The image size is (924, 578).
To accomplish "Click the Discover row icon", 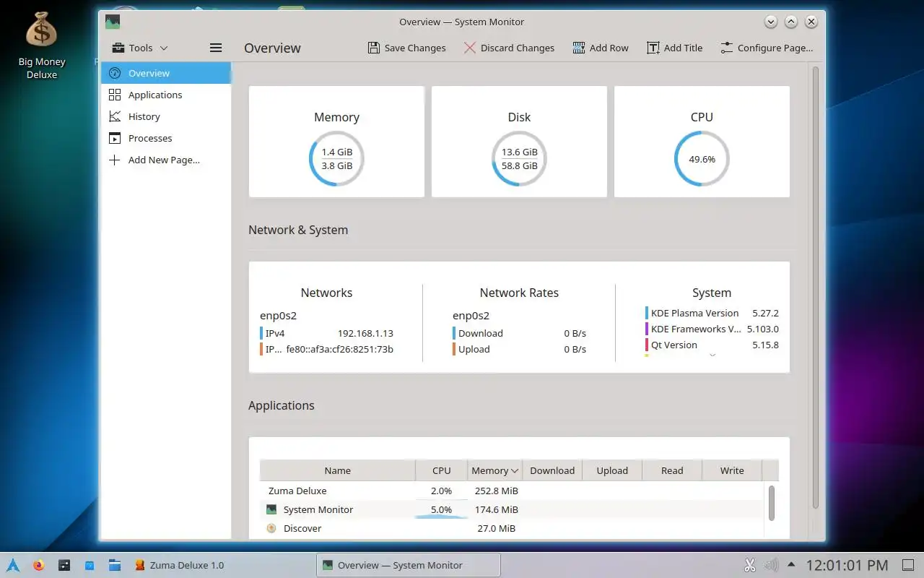I will 271,528.
